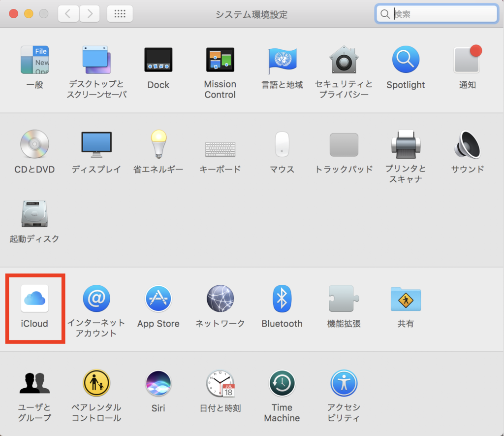
Task: Minimize window with yellow button
Action: tap(29, 14)
